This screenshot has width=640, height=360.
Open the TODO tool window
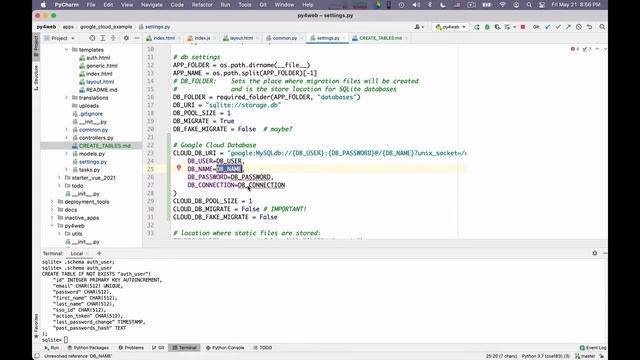point(263,348)
